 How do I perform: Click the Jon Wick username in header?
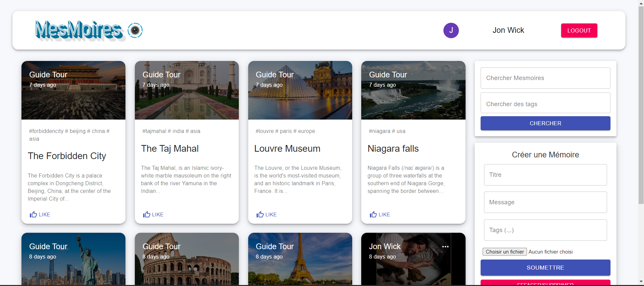(508, 30)
